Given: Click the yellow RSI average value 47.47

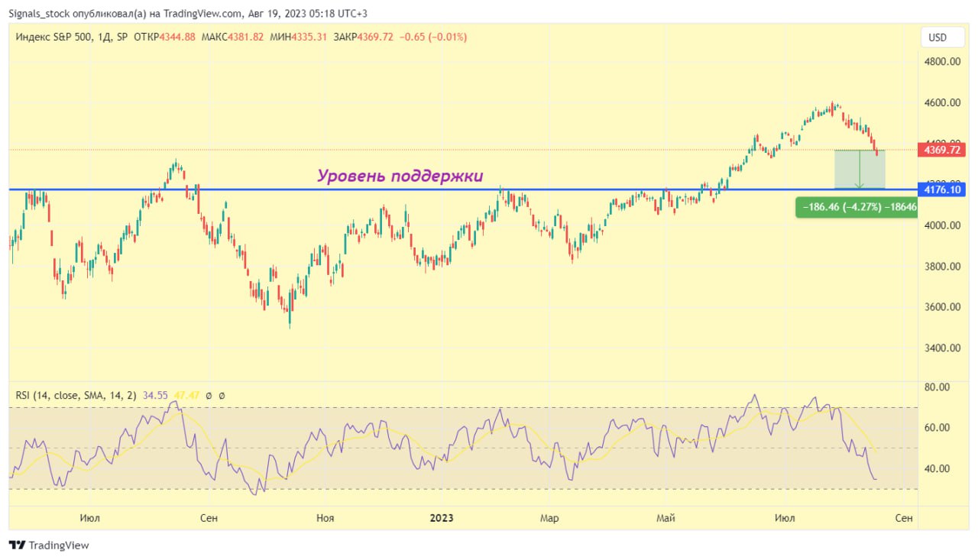Looking at the screenshot, I should coord(187,396).
